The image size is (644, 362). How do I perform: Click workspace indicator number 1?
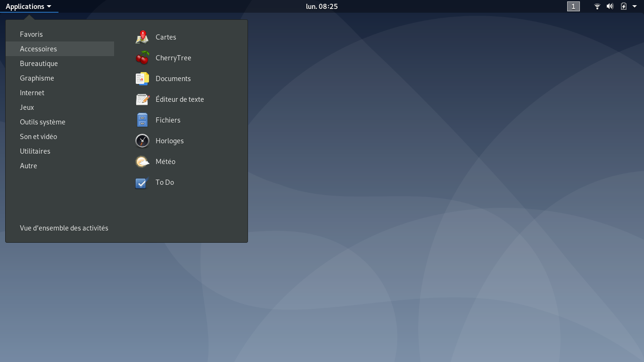pyautogui.click(x=573, y=6)
